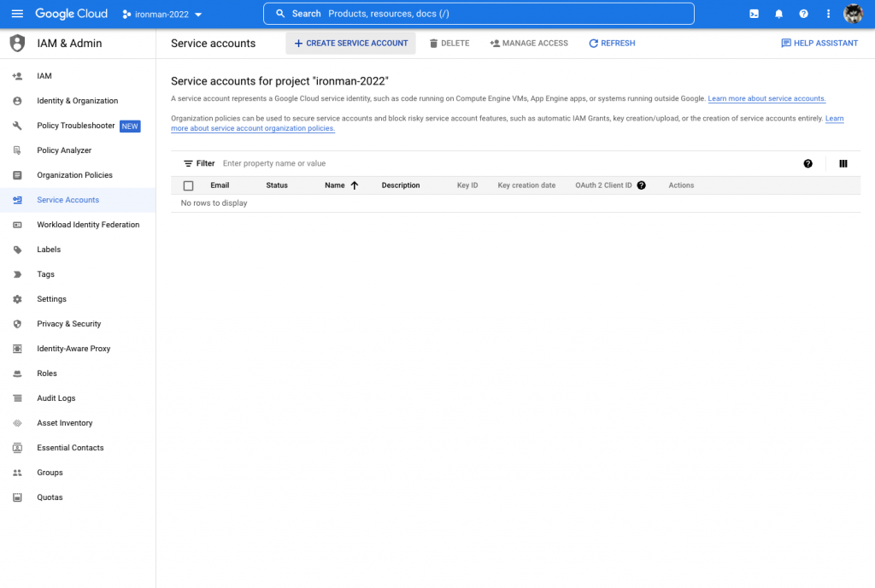Open the filter help question mark icon
Viewport: 875px width, 588px height.
(x=807, y=163)
